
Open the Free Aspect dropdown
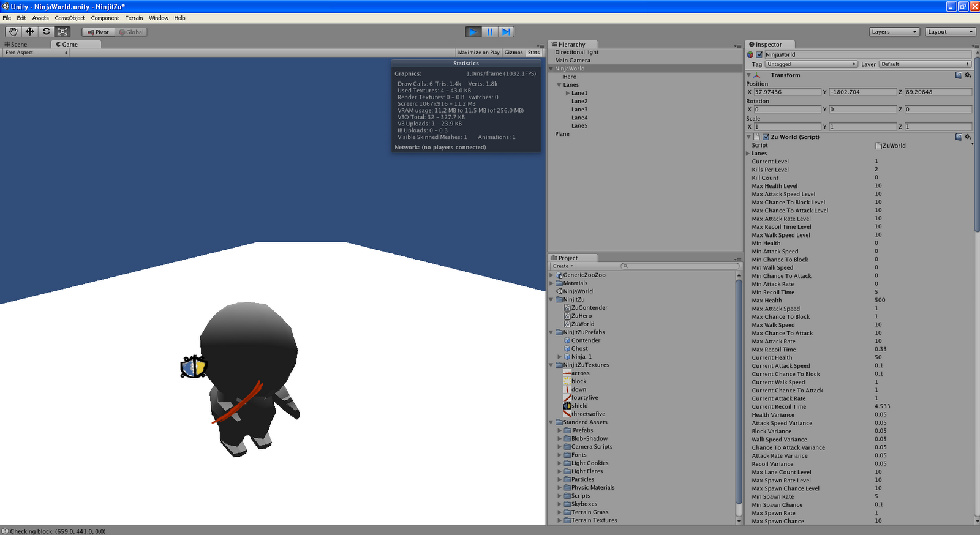(36, 53)
